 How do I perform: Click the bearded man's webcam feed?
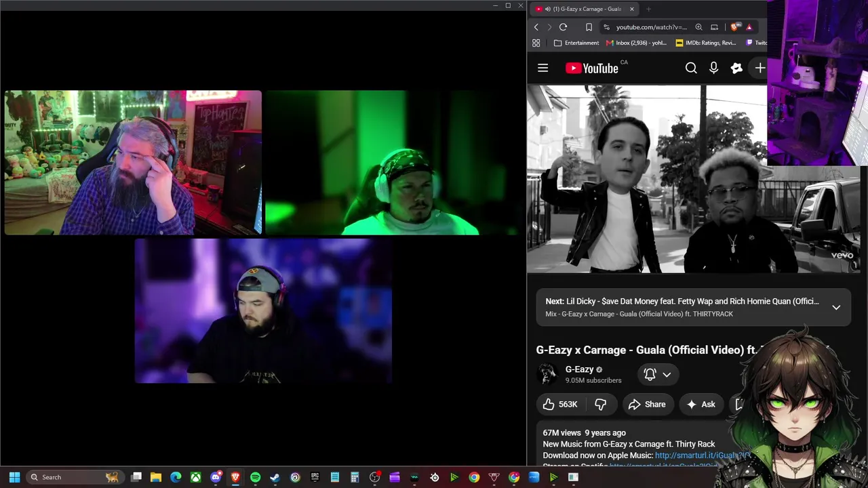[x=133, y=163]
